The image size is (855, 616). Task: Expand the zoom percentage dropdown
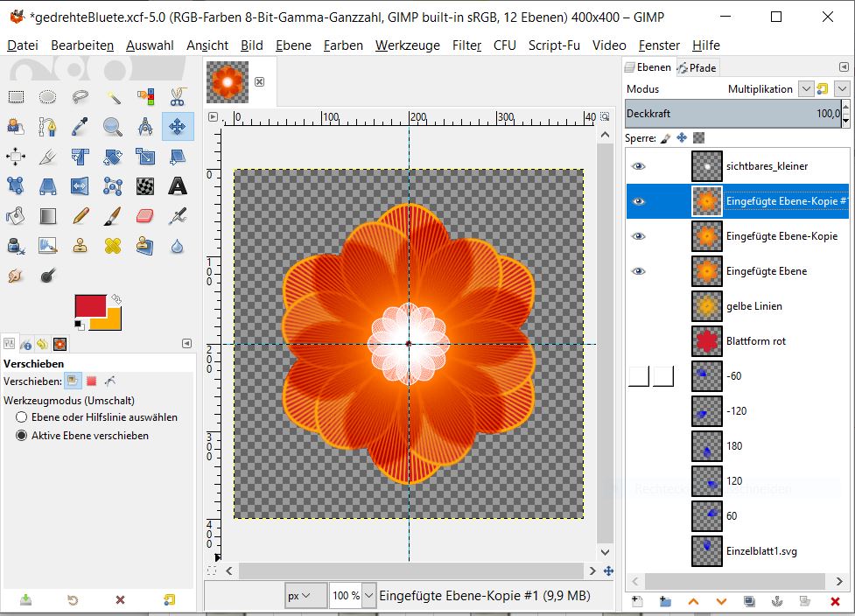(368, 596)
